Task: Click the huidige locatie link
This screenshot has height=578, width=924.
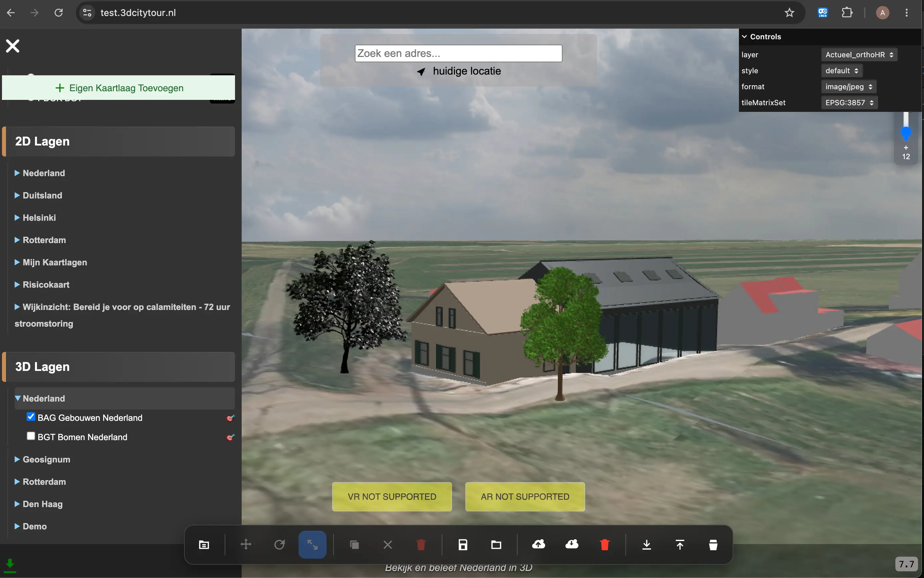Action: (467, 71)
